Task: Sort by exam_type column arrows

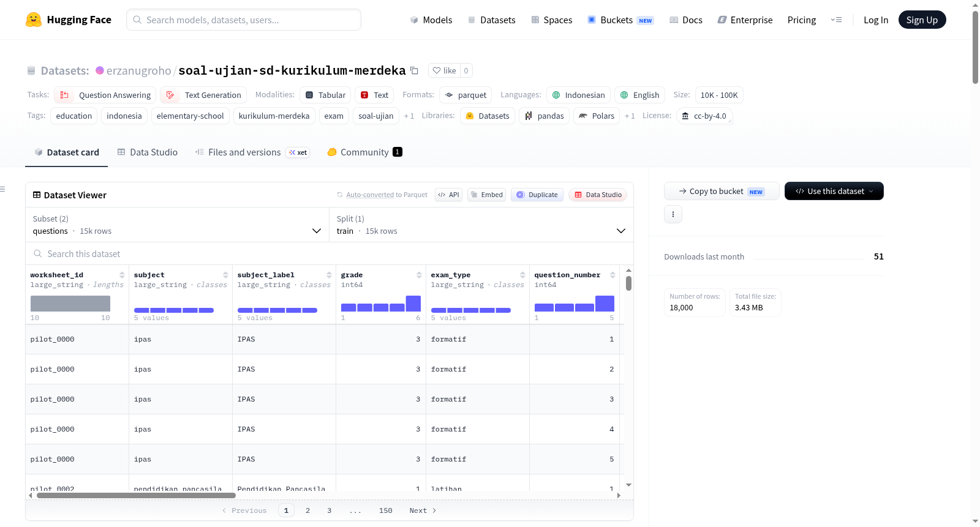Action: 522,275
